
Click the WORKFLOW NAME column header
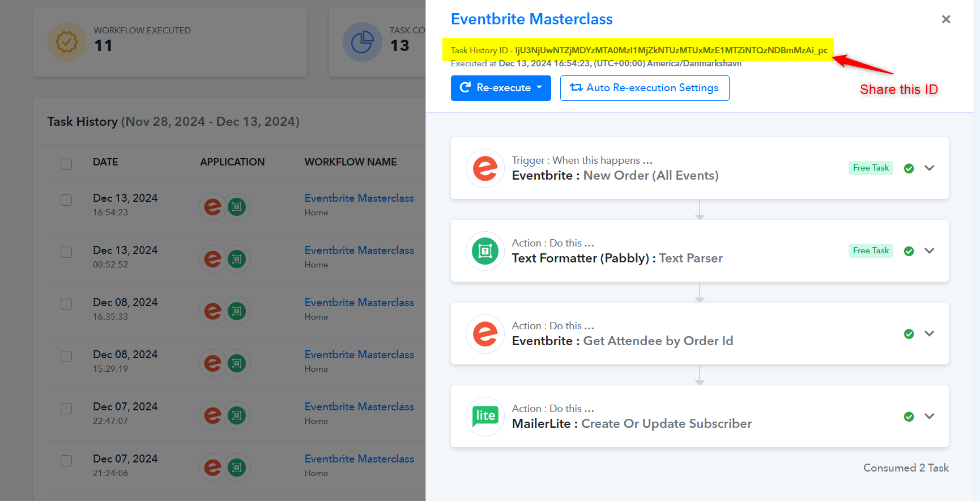tap(351, 162)
